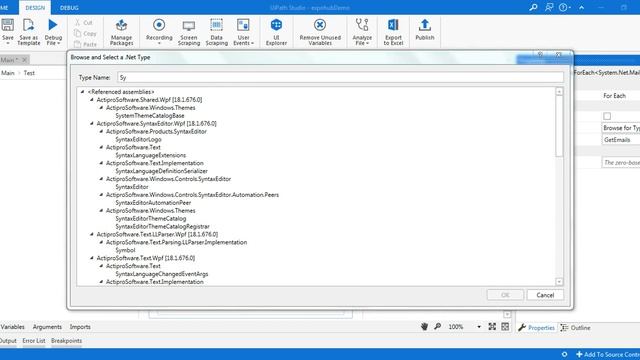The height and width of the screenshot is (360, 640).
Task: Switch to the Outline panel tab
Action: point(576,328)
